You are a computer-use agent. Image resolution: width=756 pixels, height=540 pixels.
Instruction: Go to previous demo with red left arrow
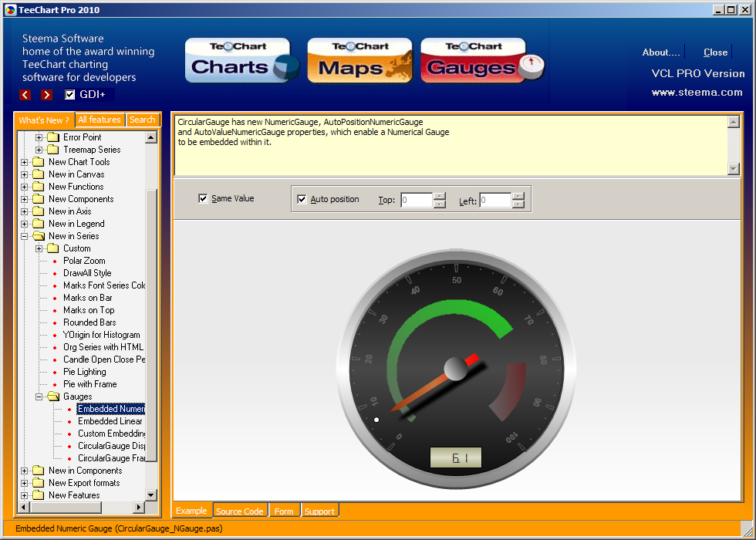click(x=25, y=94)
